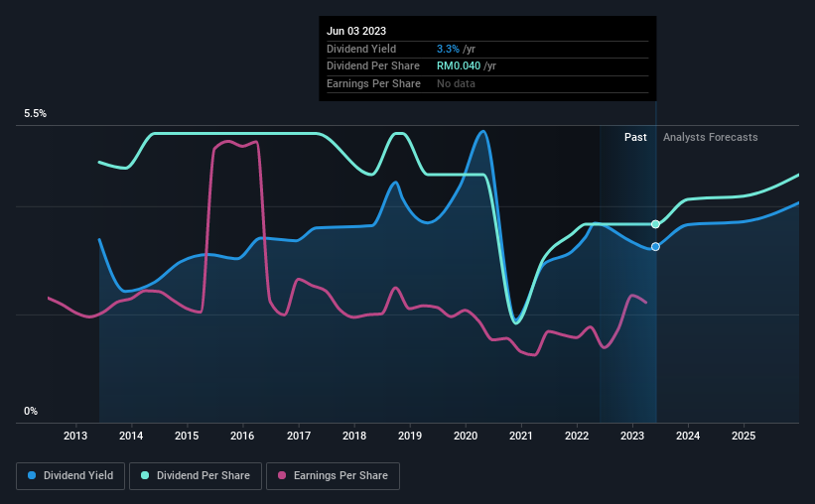815x504 pixels.
Task: Click the 2019 x-axis label
Action: point(410,436)
